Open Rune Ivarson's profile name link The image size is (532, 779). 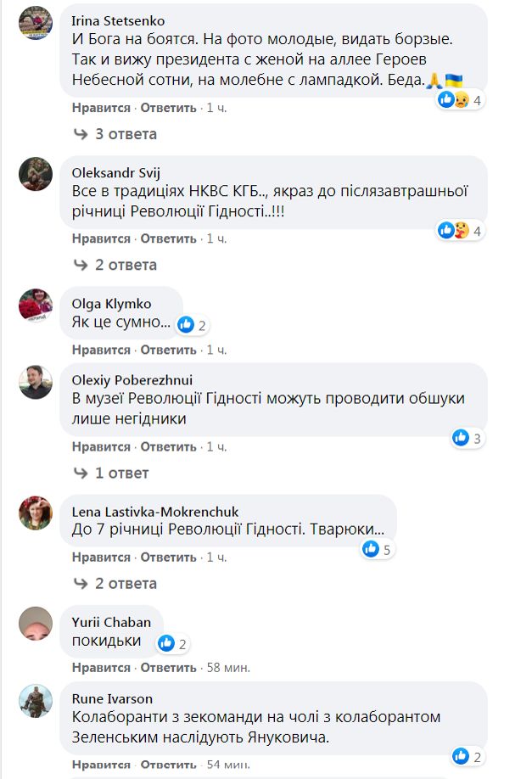112,698
